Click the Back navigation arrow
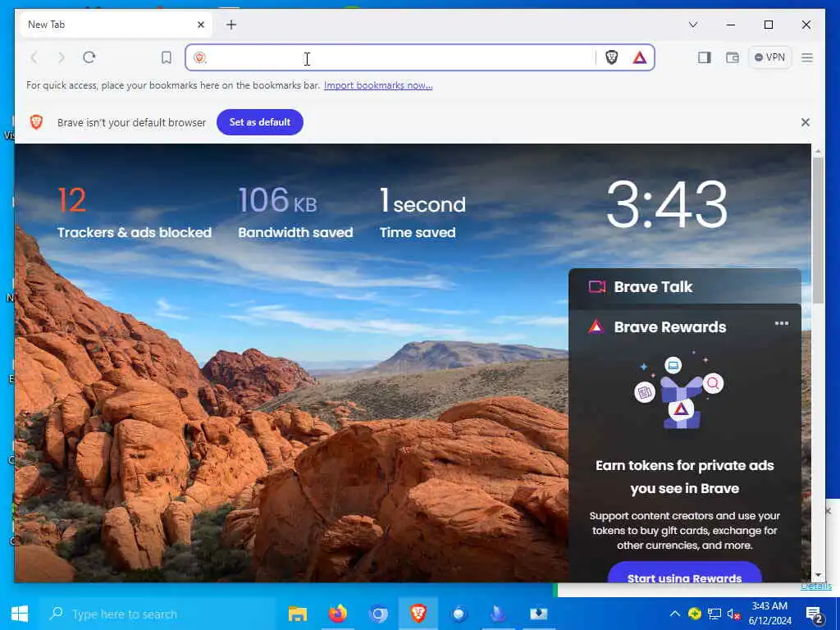 tap(34, 57)
